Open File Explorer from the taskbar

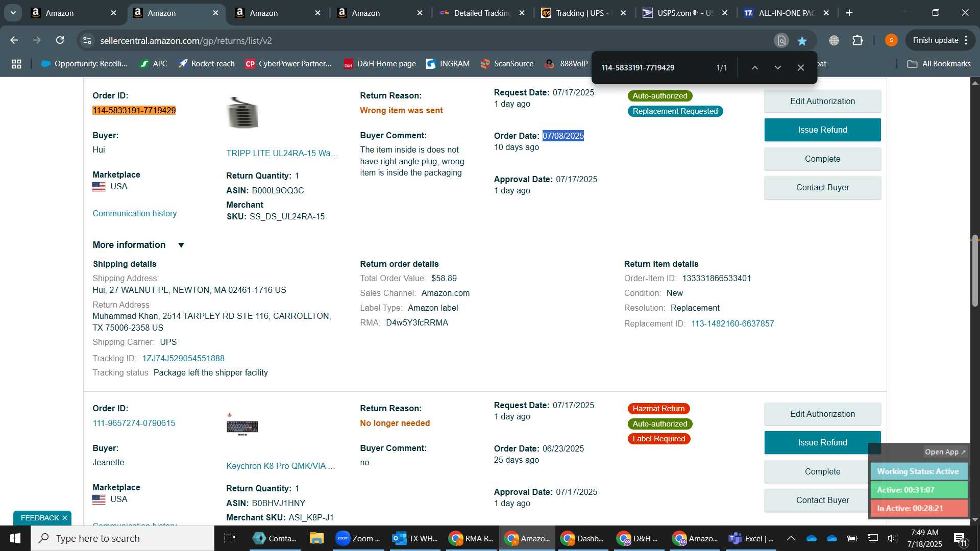tap(316, 538)
